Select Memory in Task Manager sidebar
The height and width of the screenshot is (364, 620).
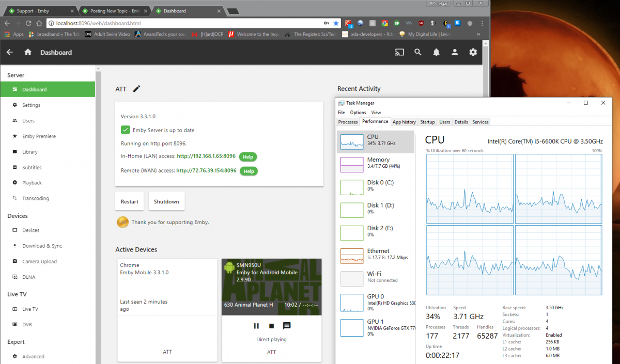point(376,163)
